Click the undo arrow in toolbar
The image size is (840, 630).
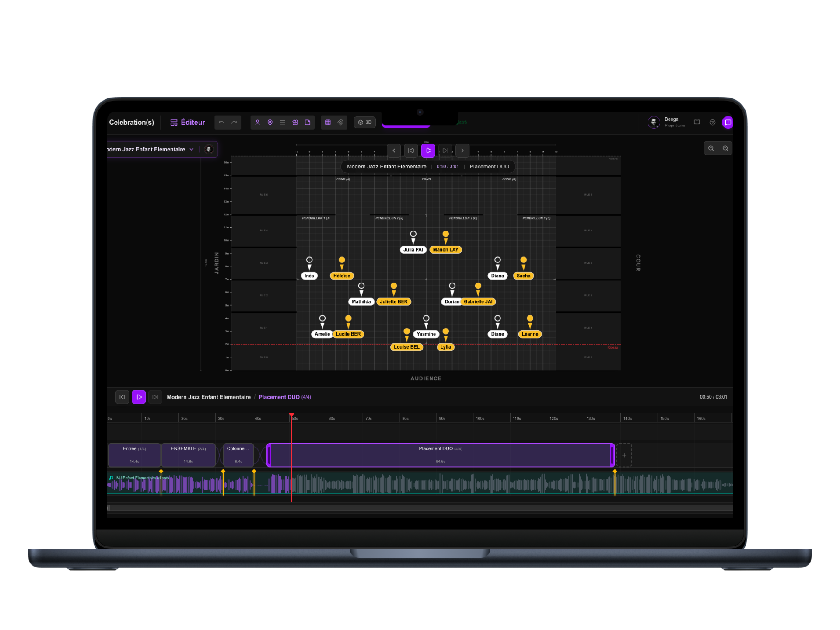tap(221, 122)
